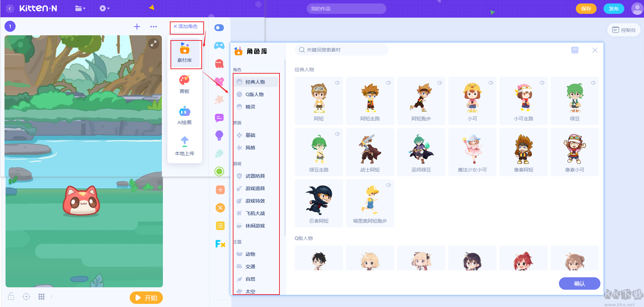Image resolution: width=644 pixels, height=307 pixels.
Task: Click the 我的作品 project name field
Action: [x=346, y=9]
